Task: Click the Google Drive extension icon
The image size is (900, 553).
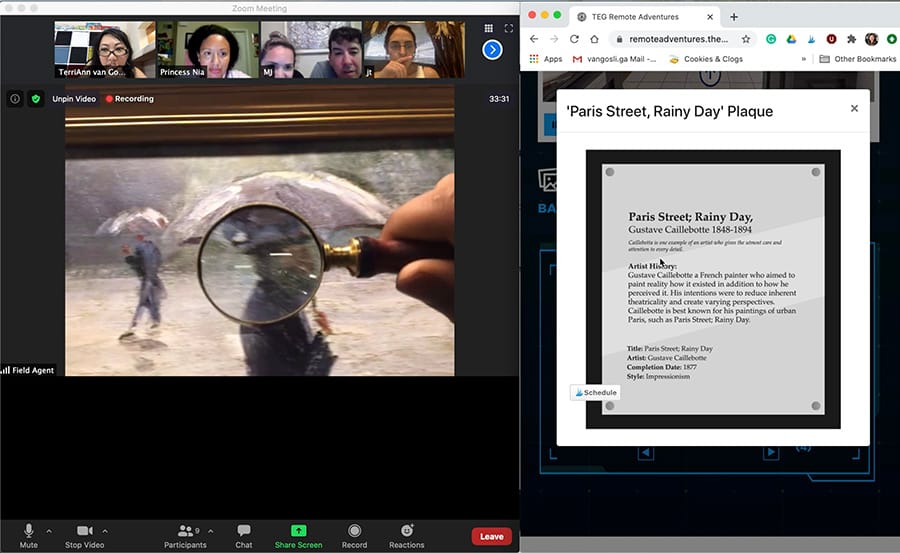Action: (791, 39)
